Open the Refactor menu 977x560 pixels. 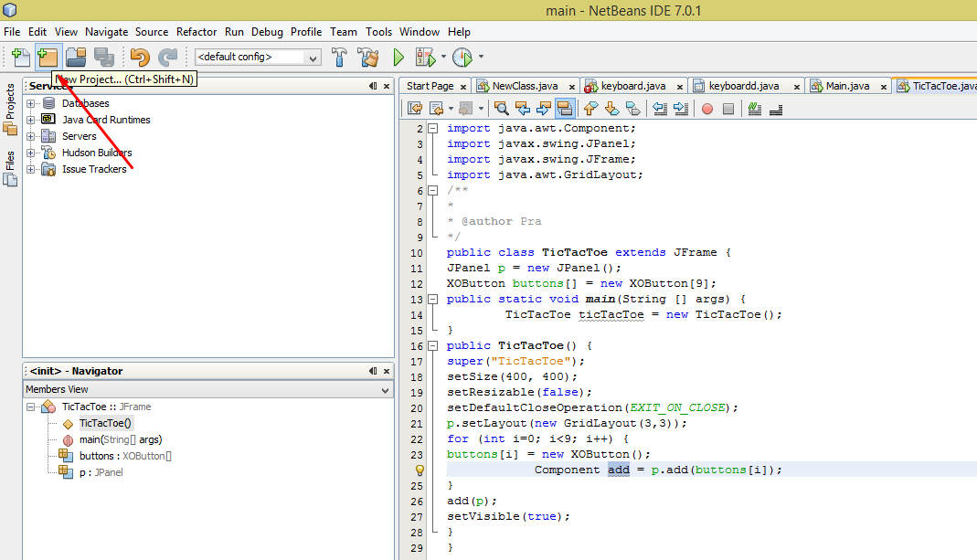tap(196, 31)
